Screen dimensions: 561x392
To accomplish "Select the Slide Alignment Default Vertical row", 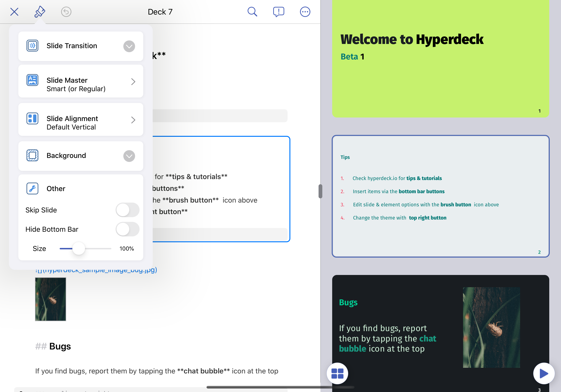I will tap(81, 120).
